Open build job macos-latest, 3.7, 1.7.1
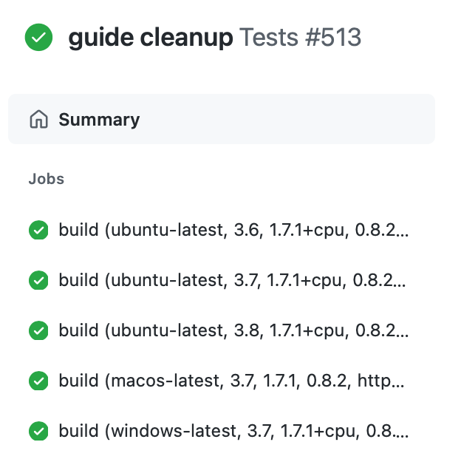The width and height of the screenshot is (461, 476). pyautogui.click(x=231, y=381)
